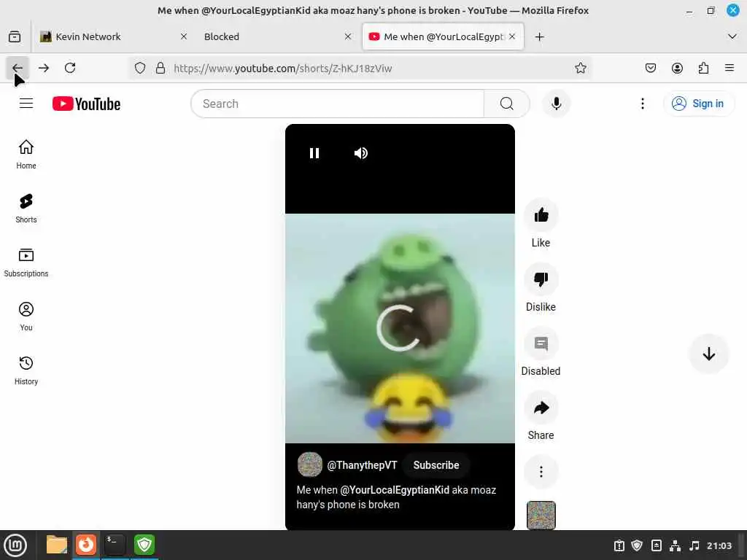Viewport: 747px width, 560px height.
Task: Launch the file manager from taskbar
Action: pos(57,545)
